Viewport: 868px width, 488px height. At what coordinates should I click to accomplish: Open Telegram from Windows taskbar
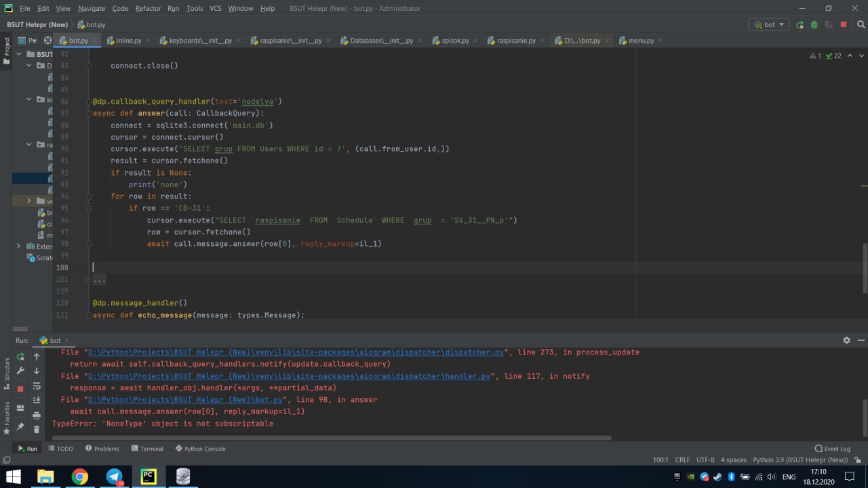point(114,476)
